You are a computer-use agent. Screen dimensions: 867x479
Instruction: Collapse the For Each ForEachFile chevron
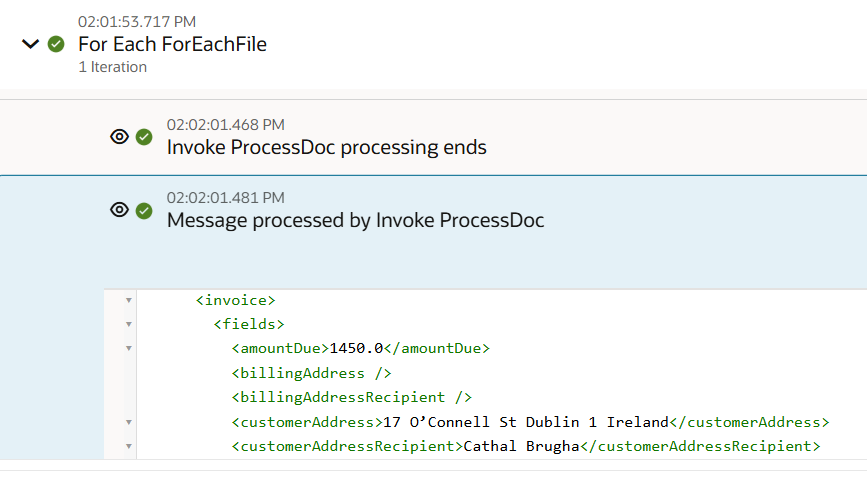(x=30, y=44)
